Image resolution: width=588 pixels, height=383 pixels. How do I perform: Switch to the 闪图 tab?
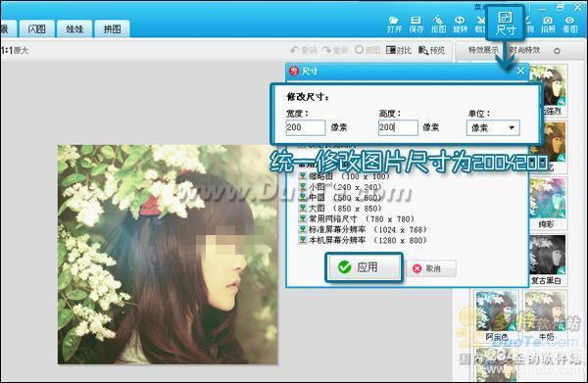(37, 28)
